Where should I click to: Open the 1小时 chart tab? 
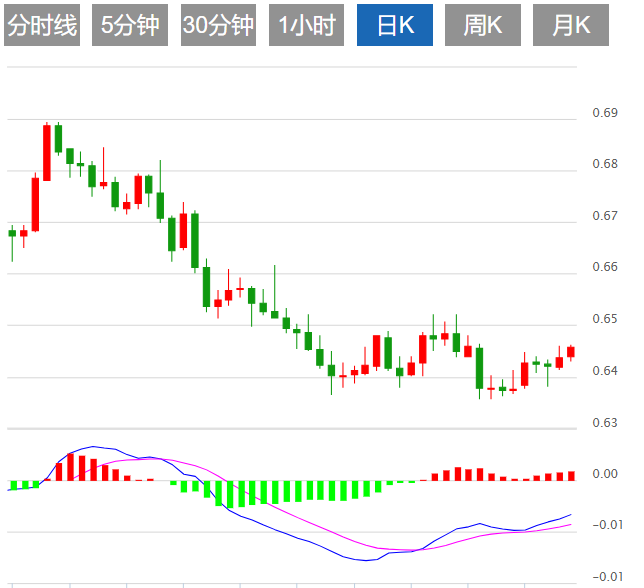pos(306,25)
